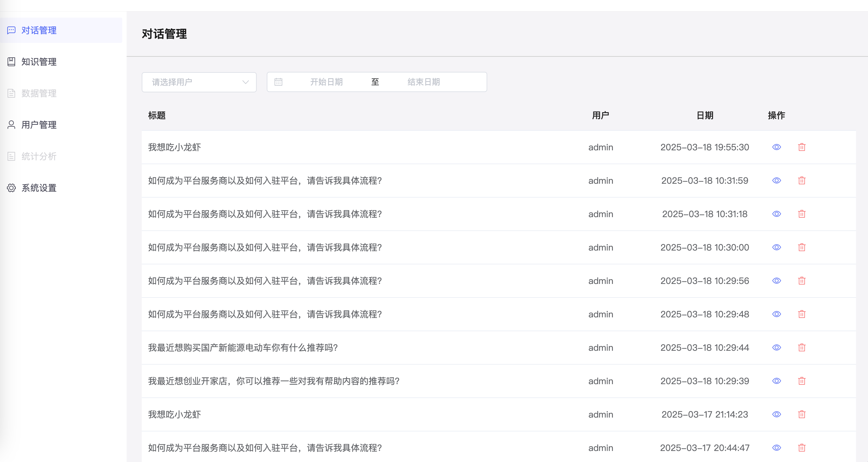View conversation dated 2025-03-18 10:30:00
This screenshot has height=462, width=868.
[776, 247]
